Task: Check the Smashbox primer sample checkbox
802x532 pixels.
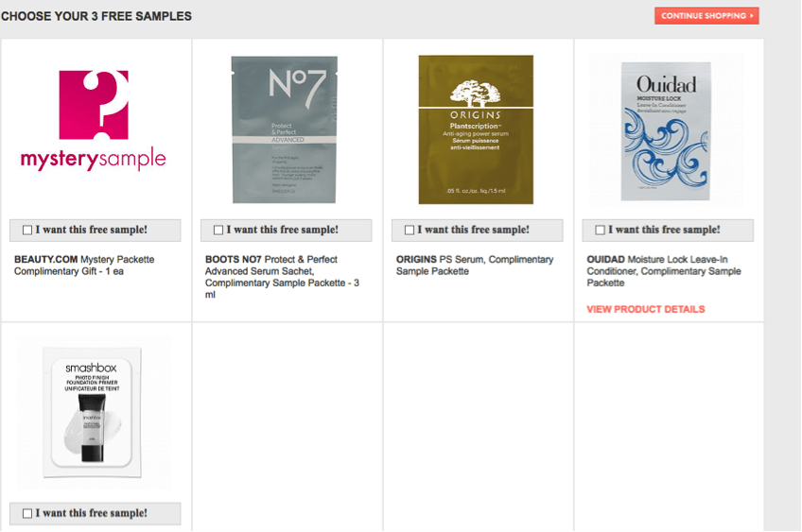Action: point(27,514)
